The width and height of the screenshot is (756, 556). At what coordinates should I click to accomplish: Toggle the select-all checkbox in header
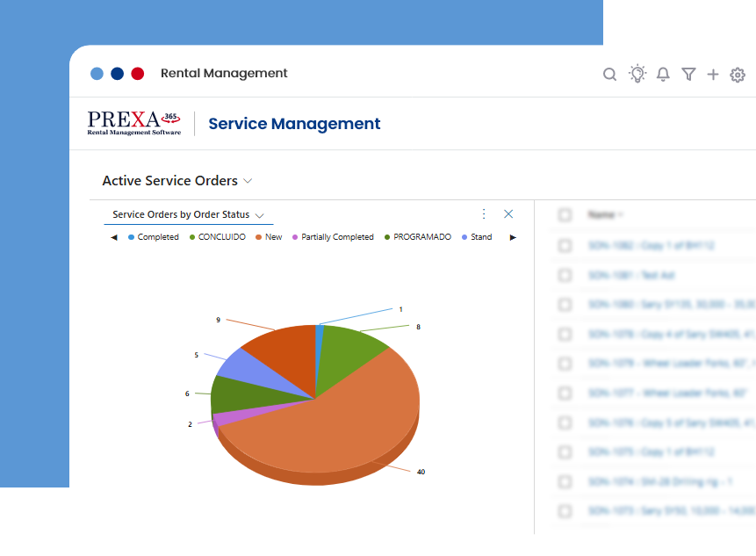click(x=565, y=214)
